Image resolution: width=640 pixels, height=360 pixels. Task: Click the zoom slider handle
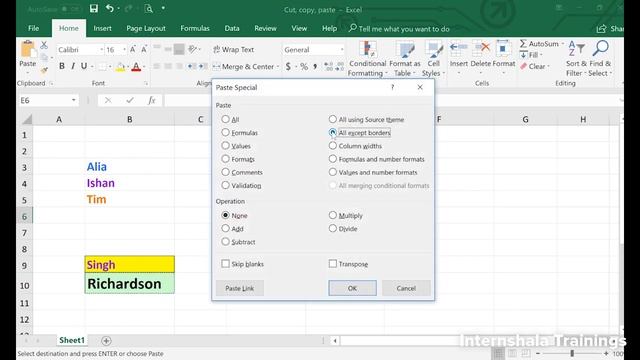572,353
